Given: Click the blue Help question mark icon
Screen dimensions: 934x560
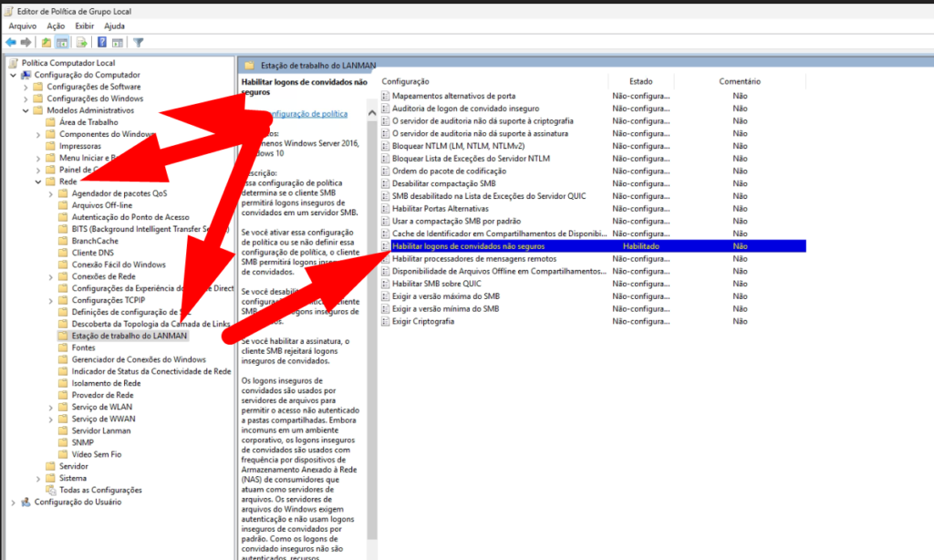Looking at the screenshot, I should tap(102, 42).
